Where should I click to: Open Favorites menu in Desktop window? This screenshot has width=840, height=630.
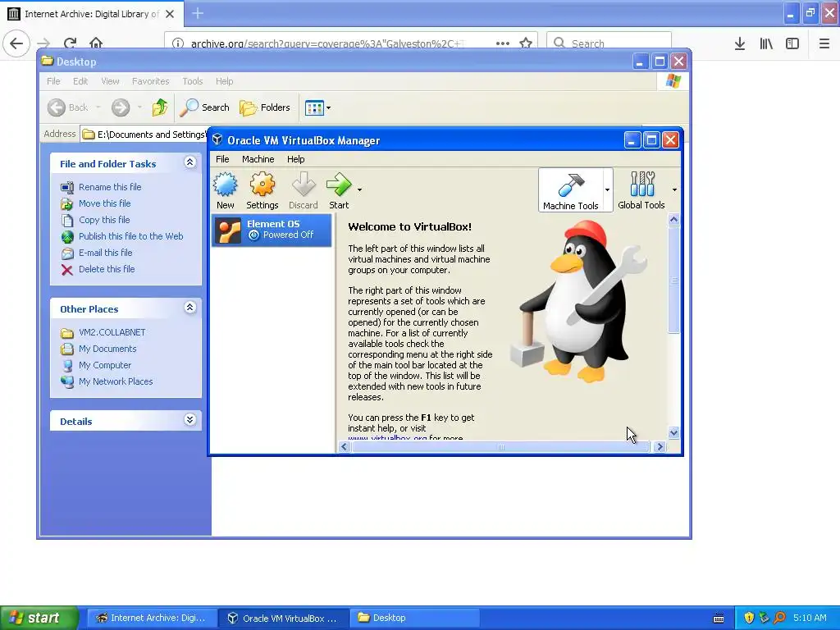(151, 81)
